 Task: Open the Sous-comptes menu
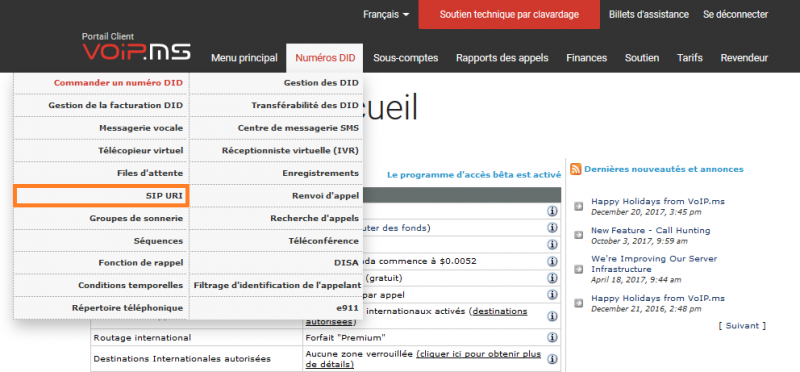pyautogui.click(x=406, y=58)
